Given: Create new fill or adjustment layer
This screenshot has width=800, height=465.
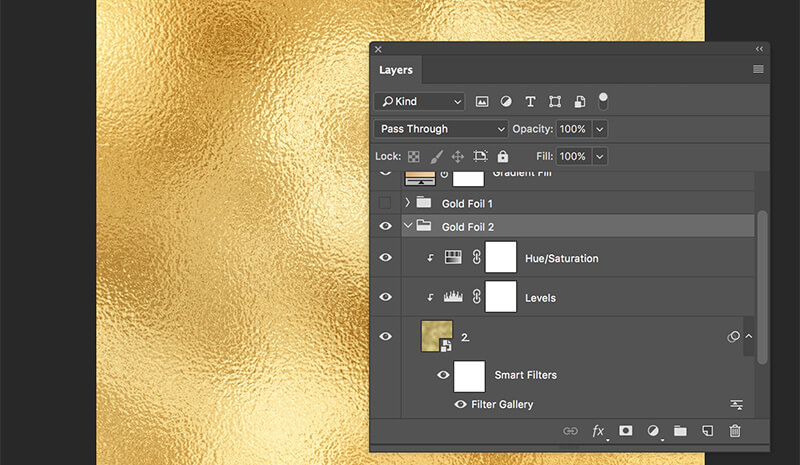Looking at the screenshot, I should [654, 431].
